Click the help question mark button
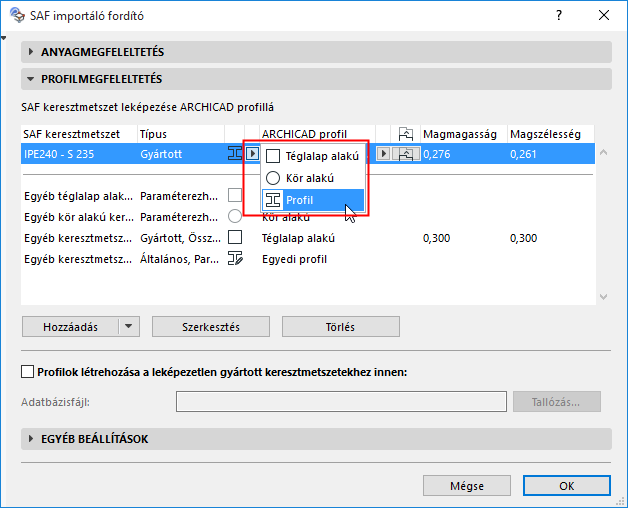This screenshot has height=508, width=628. coord(559,15)
